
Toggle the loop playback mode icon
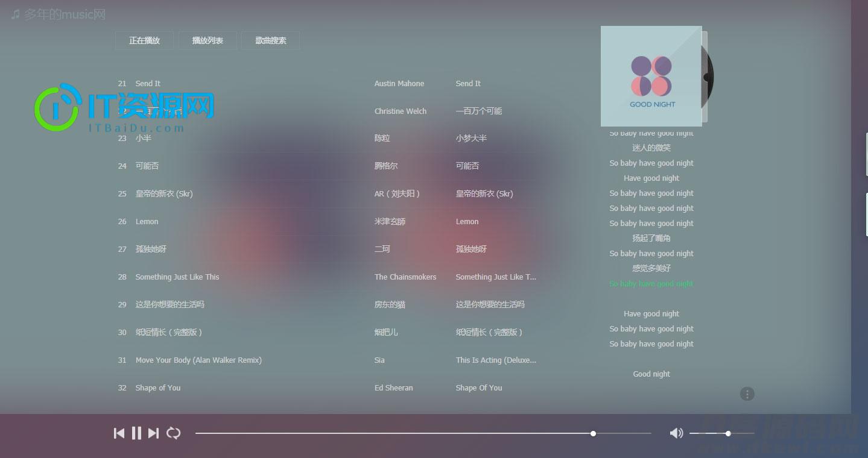(174, 433)
